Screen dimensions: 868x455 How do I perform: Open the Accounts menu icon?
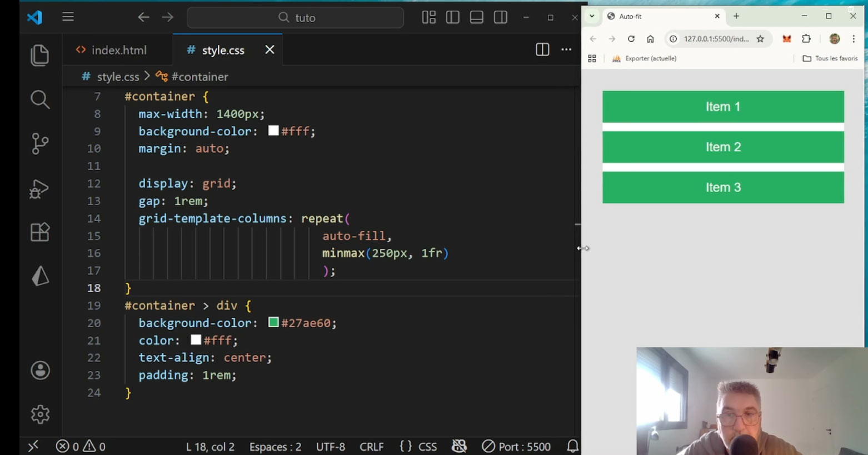40,371
